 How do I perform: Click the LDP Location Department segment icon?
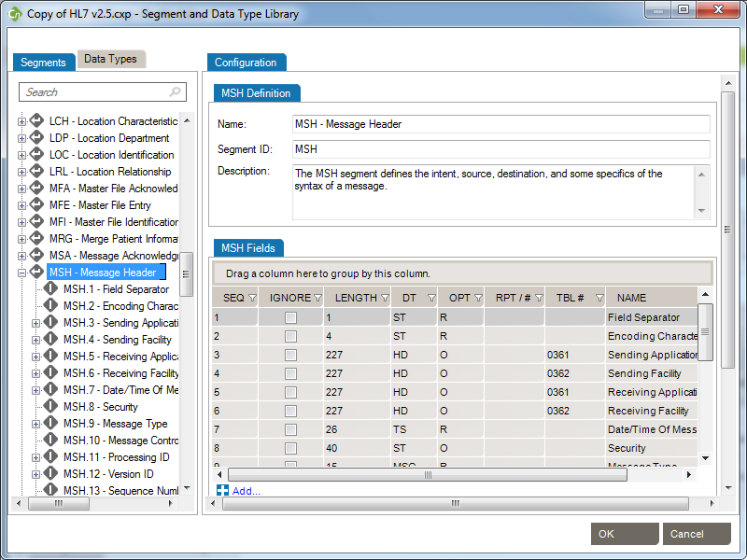36,137
